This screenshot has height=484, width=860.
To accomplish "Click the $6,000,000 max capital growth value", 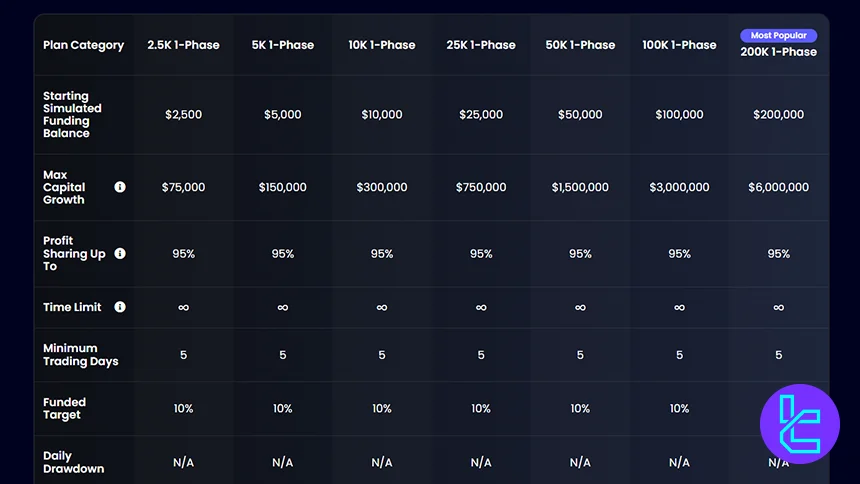I will [778, 187].
